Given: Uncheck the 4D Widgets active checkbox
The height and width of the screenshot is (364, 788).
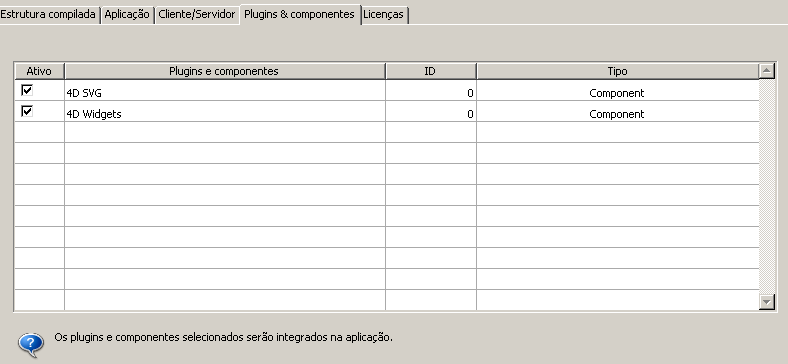Looking at the screenshot, I should coord(27,111).
